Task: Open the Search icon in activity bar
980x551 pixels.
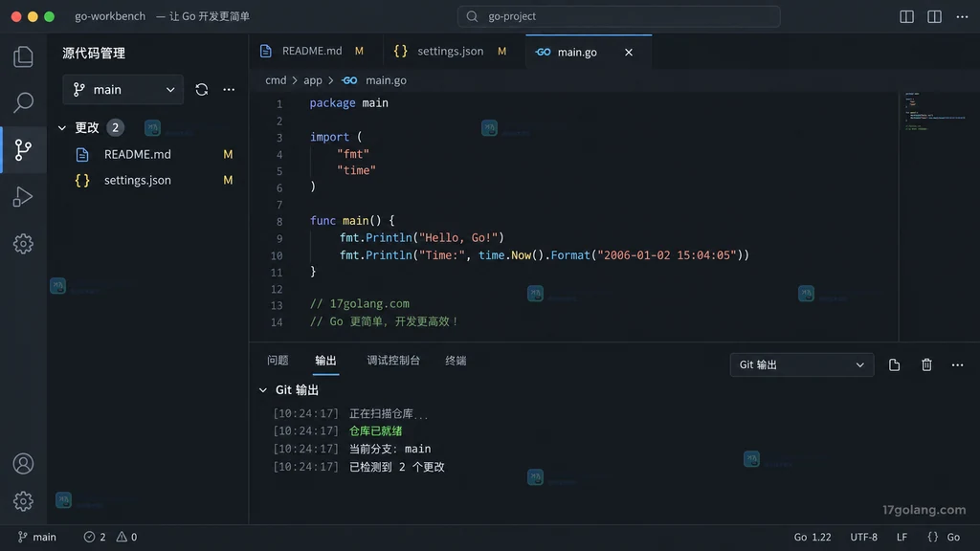Action: point(23,102)
